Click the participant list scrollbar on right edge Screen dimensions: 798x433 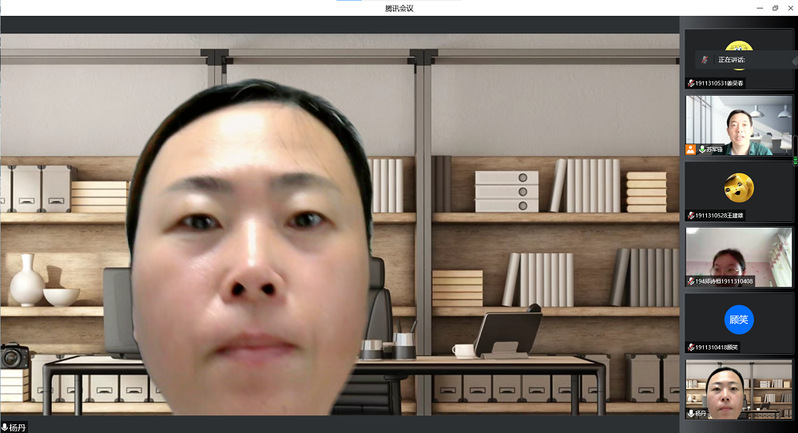tap(795, 160)
